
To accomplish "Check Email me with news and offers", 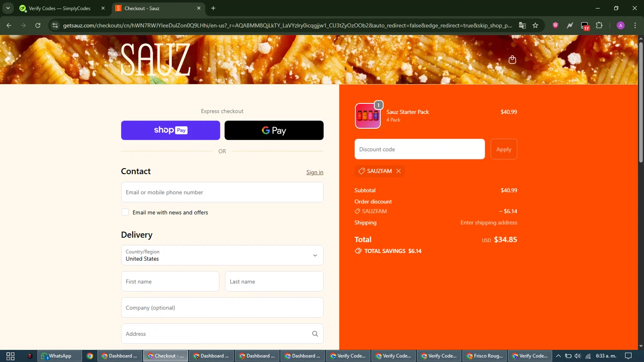I will click(125, 212).
